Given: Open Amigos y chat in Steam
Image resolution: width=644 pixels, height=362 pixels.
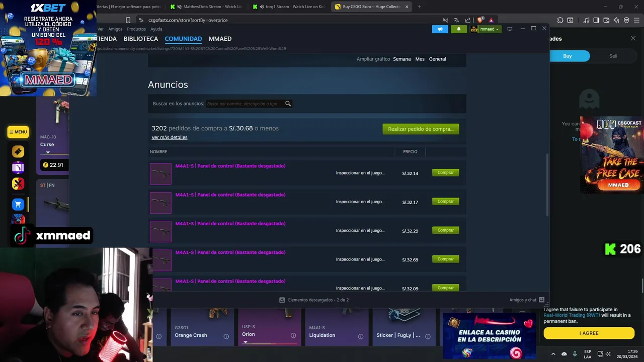Looking at the screenshot, I should point(527,300).
